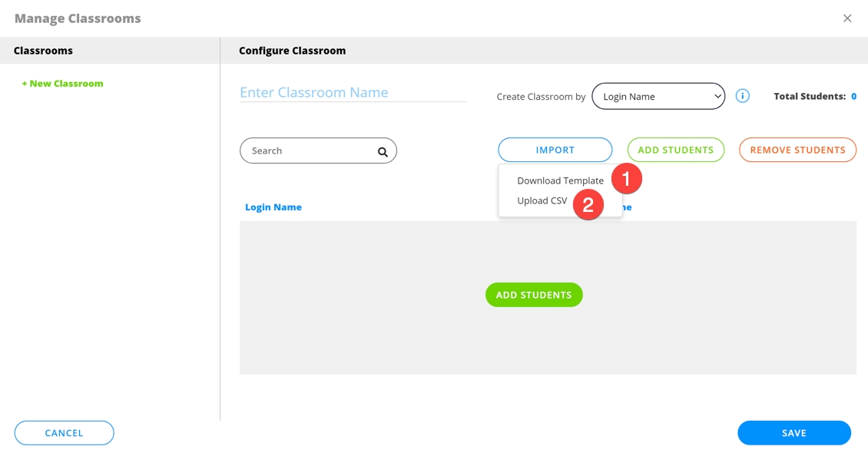Select Upload CSV menu option
This screenshot has width=868, height=453.
[x=542, y=201]
